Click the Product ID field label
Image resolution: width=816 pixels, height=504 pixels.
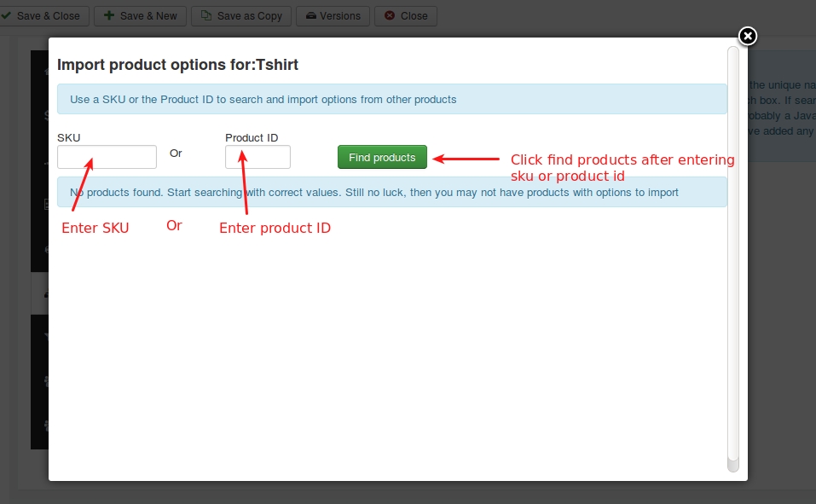(x=252, y=137)
